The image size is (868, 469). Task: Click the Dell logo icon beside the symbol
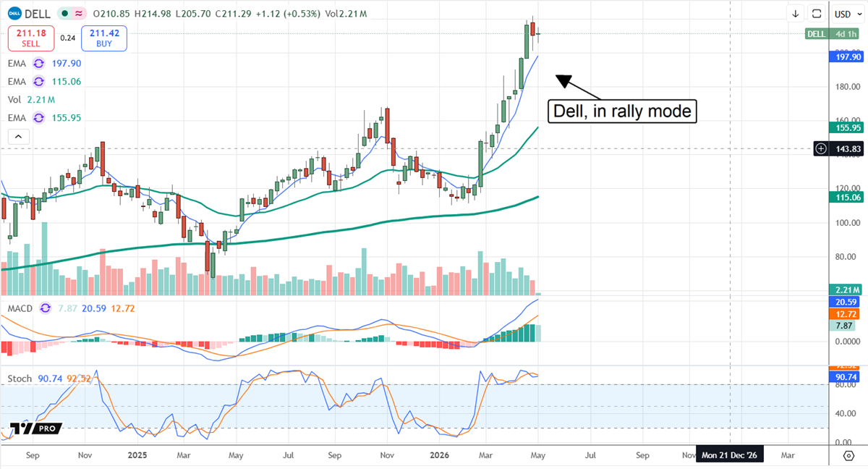14,13
